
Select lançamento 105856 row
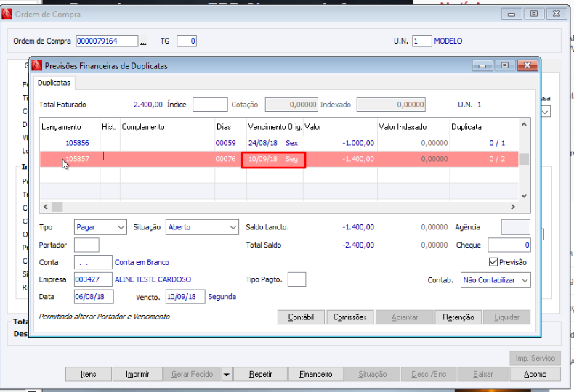(279, 143)
